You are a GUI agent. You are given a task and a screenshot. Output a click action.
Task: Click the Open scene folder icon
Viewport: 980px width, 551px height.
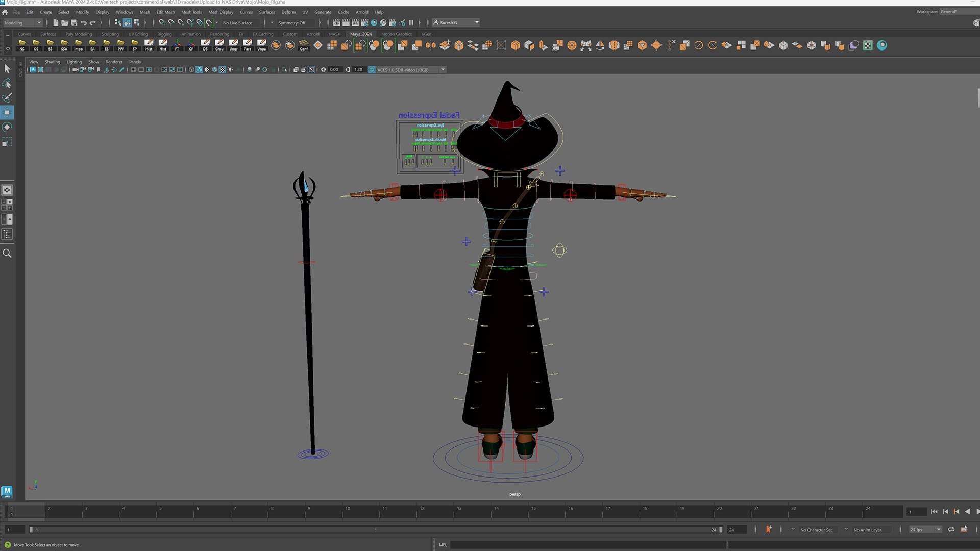tap(65, 22)
